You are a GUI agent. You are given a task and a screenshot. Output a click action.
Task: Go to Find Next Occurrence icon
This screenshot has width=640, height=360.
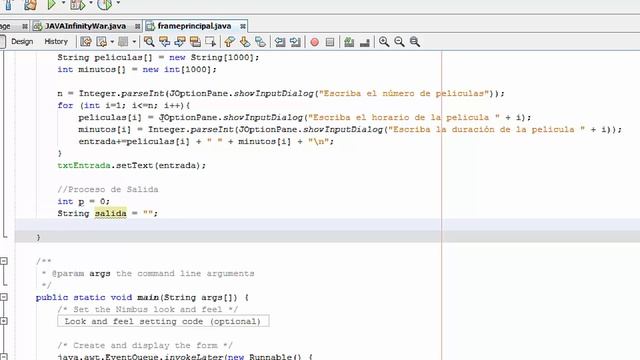click(x=180, y=42)
